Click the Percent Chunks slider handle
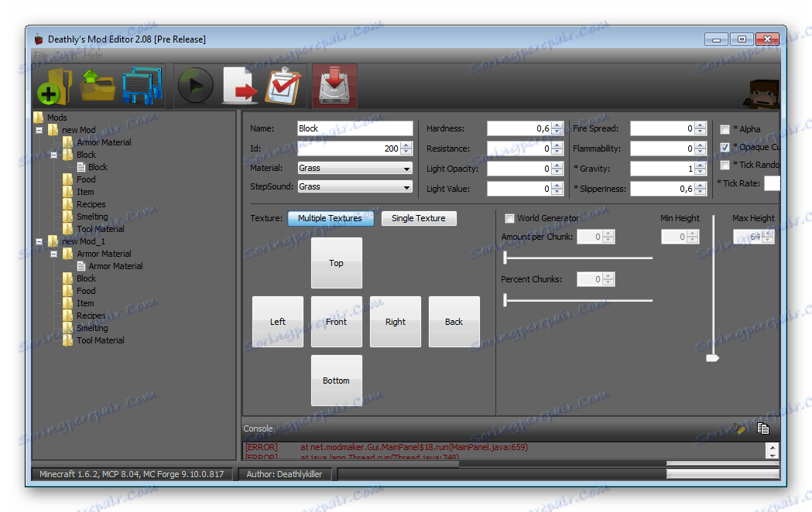 coord(505,299)
